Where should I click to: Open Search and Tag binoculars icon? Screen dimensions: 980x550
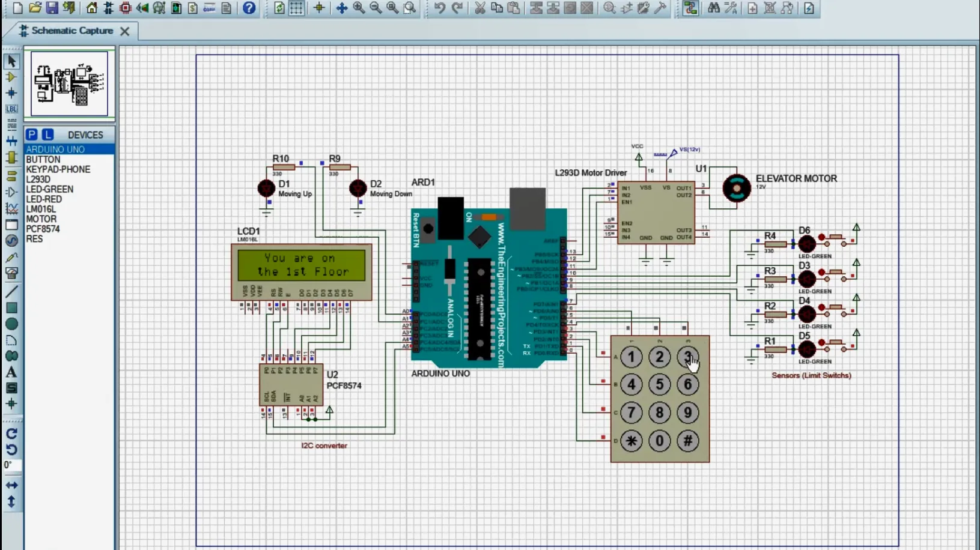click(714, 8)
